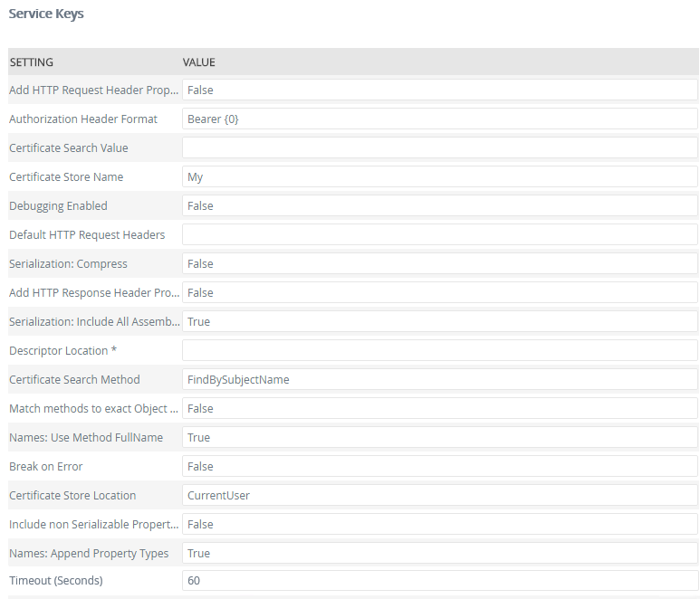Select the Include non Serializable Propert... label
700x599 pixels.
94,525
